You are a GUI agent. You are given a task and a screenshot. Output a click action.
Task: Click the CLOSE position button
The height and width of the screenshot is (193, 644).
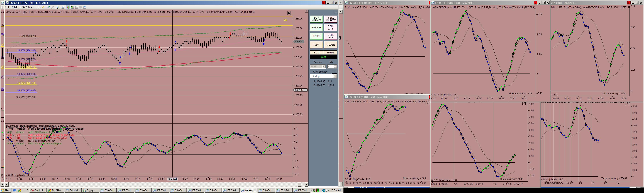coord(331,45)
